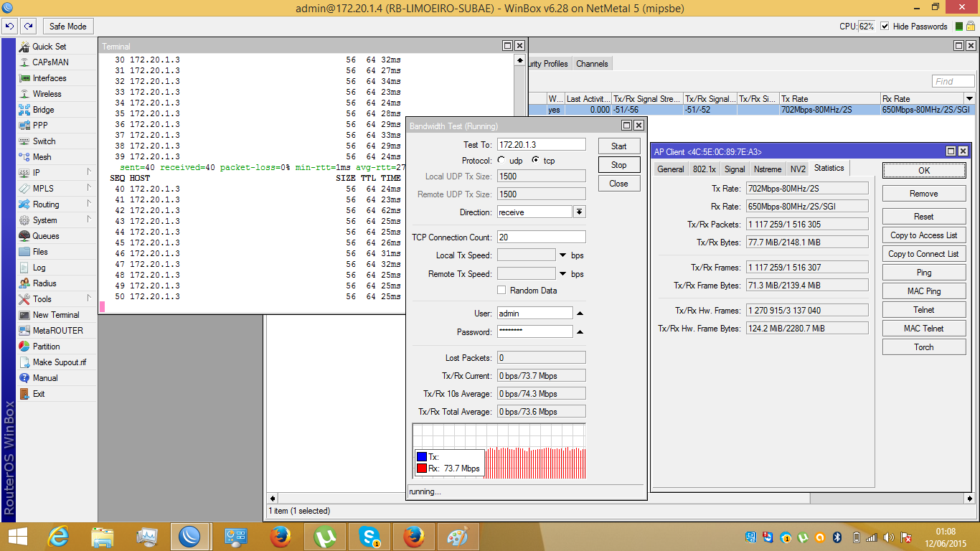This screenshot has height=551, width=980.
Task: Toggle the Hide Passwords checkbox
Action: 885,27
